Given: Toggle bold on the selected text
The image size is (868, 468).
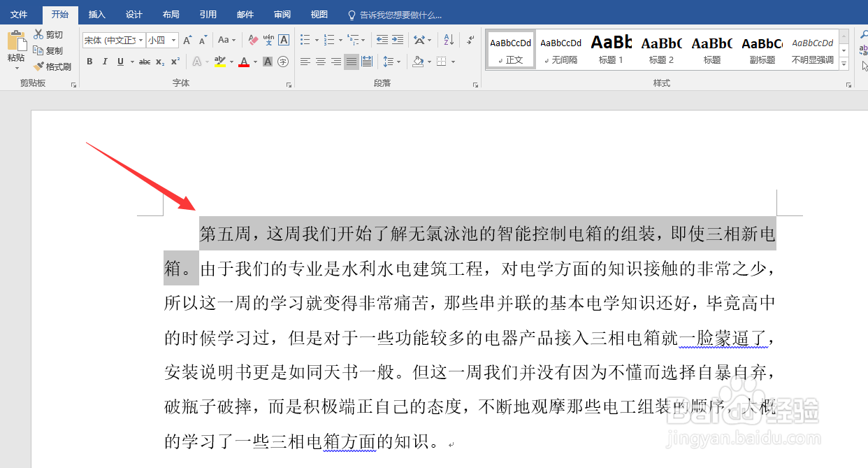Looking at the screenshot, I should 89,62.
